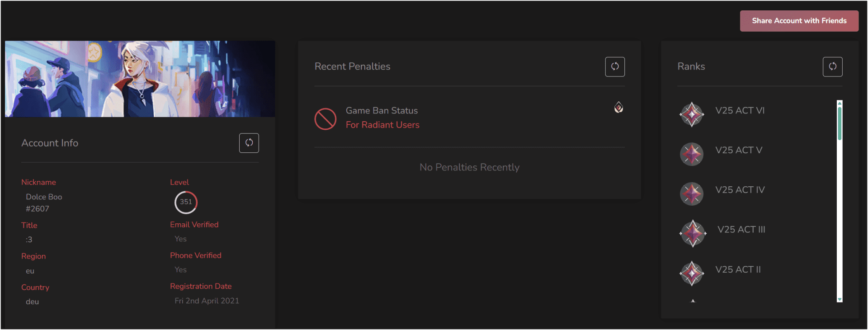Click the Dolce Boo nickname text
The height and width of the screenshot is (330, 868).
44,197
